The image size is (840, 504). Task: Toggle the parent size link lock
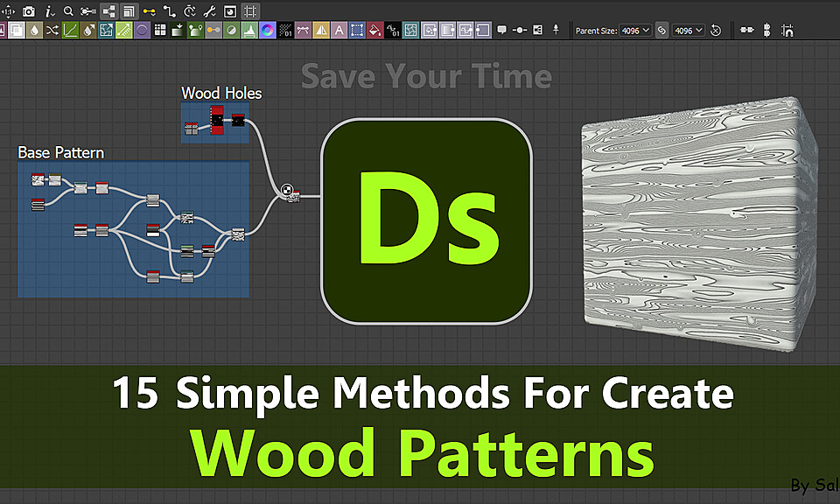[661, 31]
